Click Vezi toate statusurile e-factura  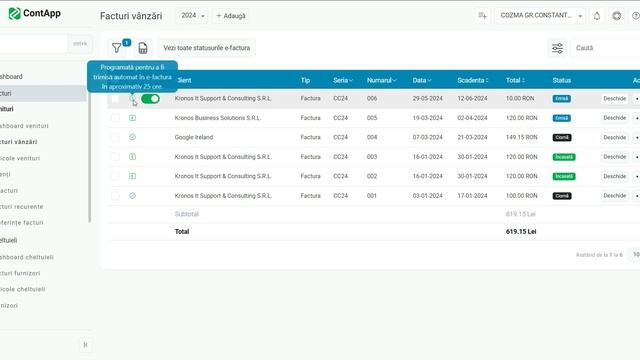click(x=207, y=48)
